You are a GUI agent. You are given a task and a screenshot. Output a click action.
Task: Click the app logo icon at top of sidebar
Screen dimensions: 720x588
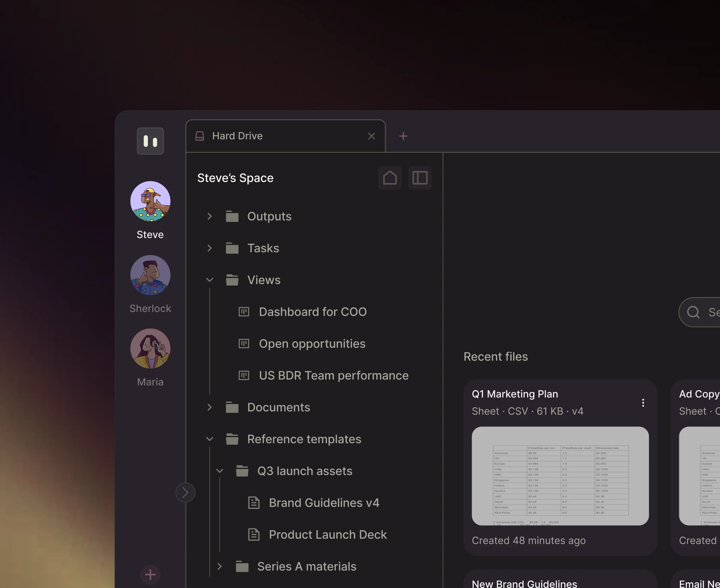150,141
